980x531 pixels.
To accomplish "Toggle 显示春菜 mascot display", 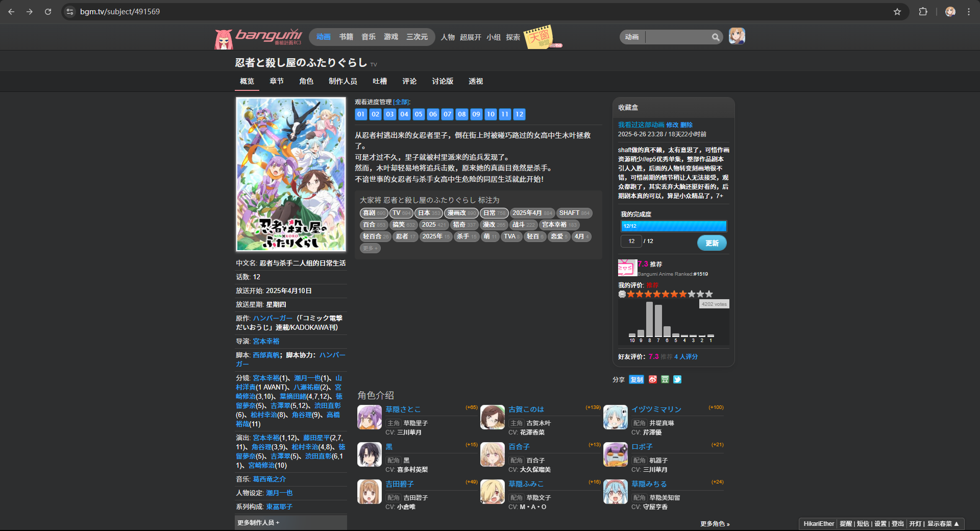I will (x=943, y=524).
